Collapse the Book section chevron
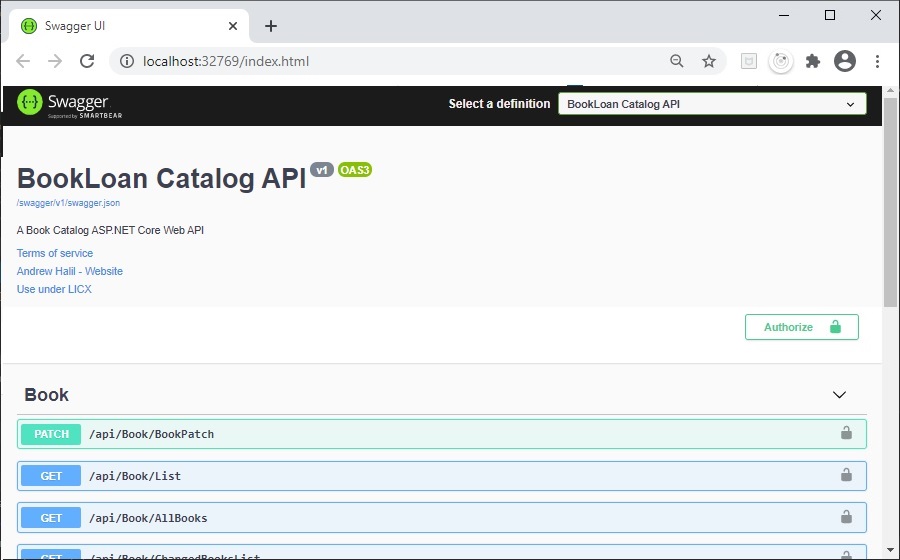Screen dimensions: 900x560 pyautogui.click(x=839, y=395)
